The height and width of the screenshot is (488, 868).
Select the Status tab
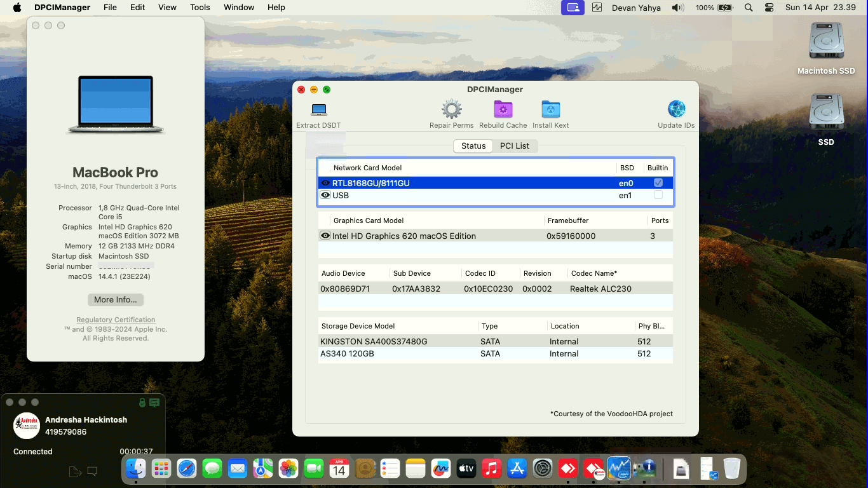[473, 146]
